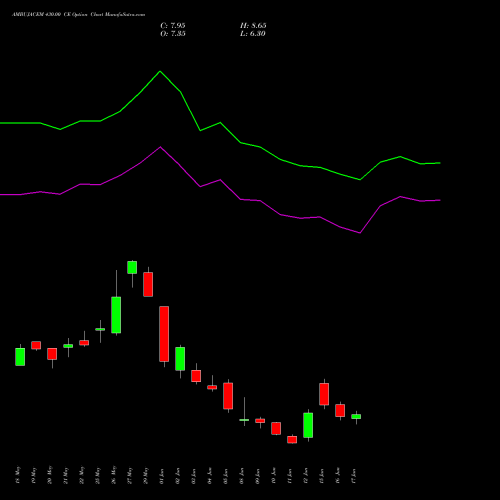Select the 05 Jun date label
The image size is (500, 500).
tap(226, 476)
